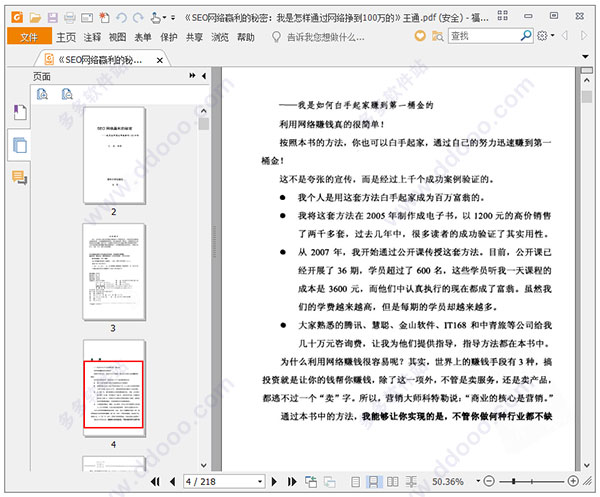
Task: Enable facing pages view mode
Action: click(392, 482)
